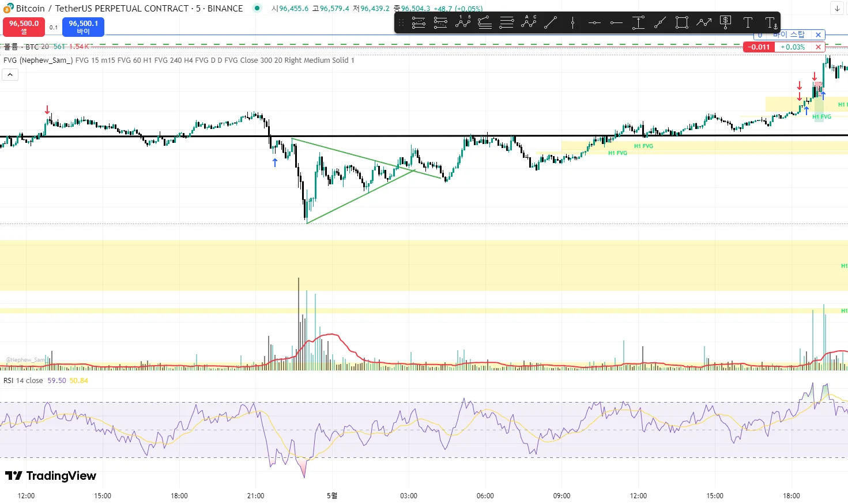Open the Bitcoin / TetherUS PERPETUAL CONTRACT symbol title
This screenshot has width=848, height=504.
129,8
